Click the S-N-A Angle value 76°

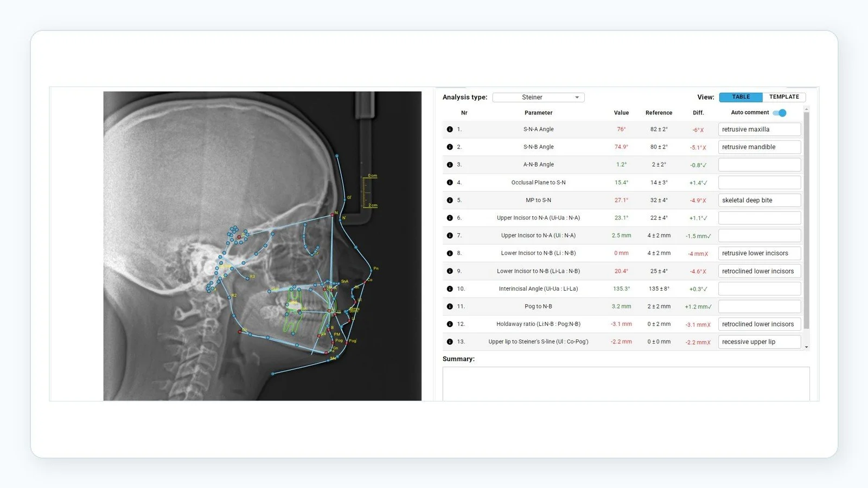[x=621, y=130]
